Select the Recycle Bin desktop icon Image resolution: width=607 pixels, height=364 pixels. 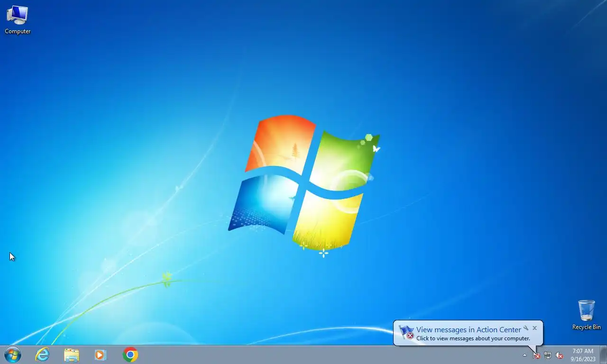pyautogui.click(x=586, y=315)
